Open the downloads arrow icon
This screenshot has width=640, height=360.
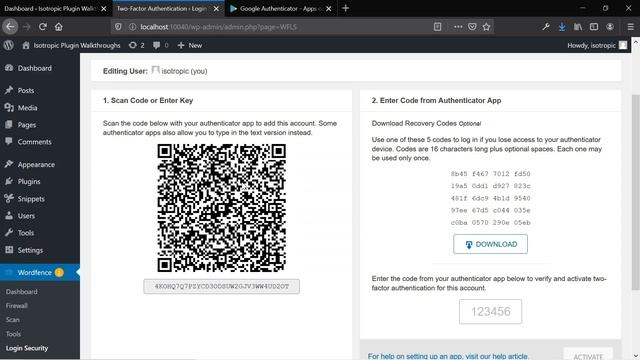562,27
